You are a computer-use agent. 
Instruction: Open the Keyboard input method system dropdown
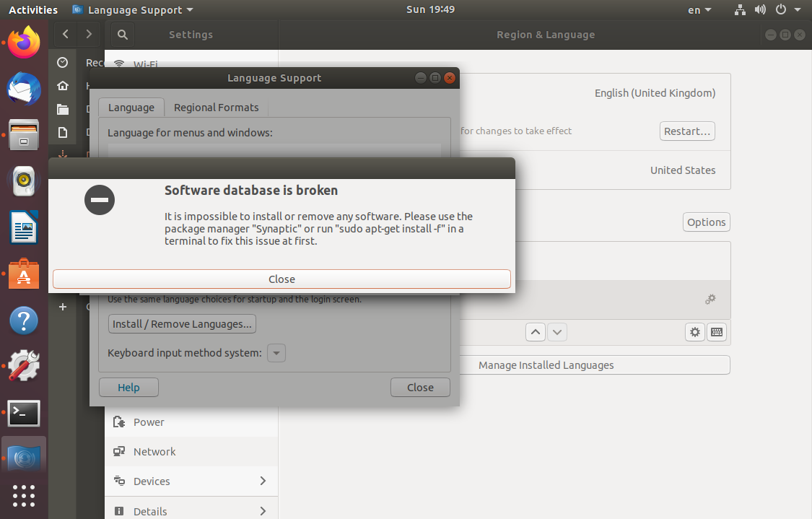(276, 353)
